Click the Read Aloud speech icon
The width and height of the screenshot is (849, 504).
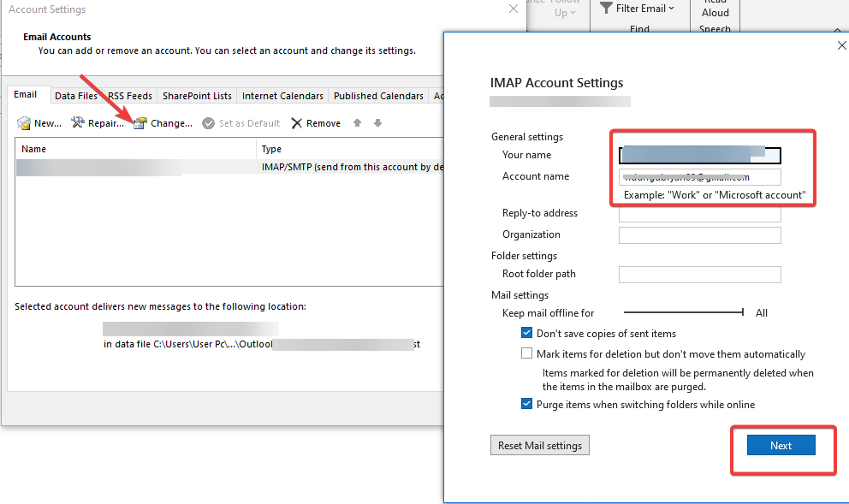tap(715, 12)
